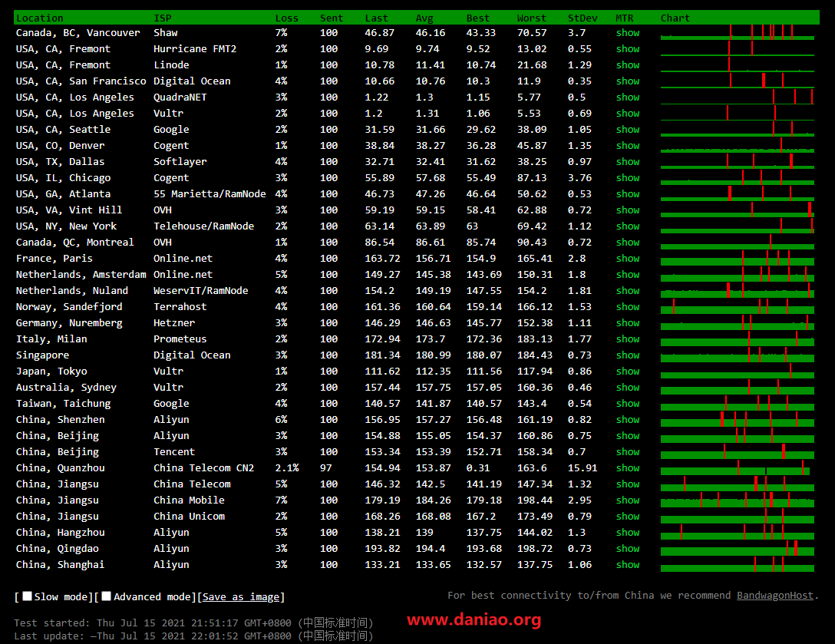The width and height of the screenshot is (835, 644).
Task: Select the ISP name 'Hetzner'
Action: (x=174, y=322)
